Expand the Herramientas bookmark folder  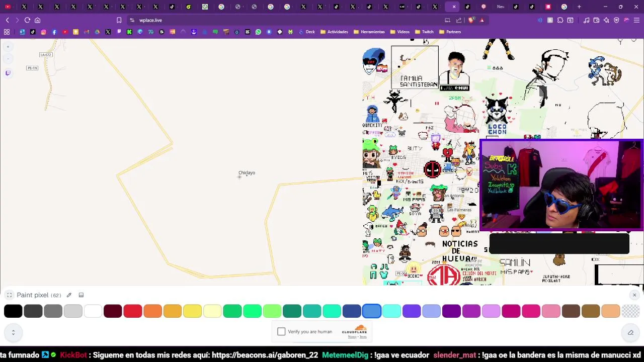(369, 32)
